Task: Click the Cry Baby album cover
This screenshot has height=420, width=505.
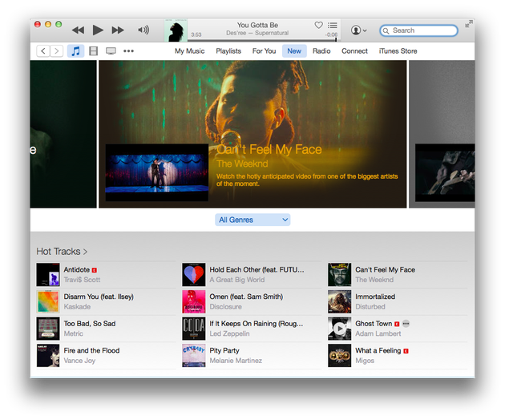Action: [193, 356]
